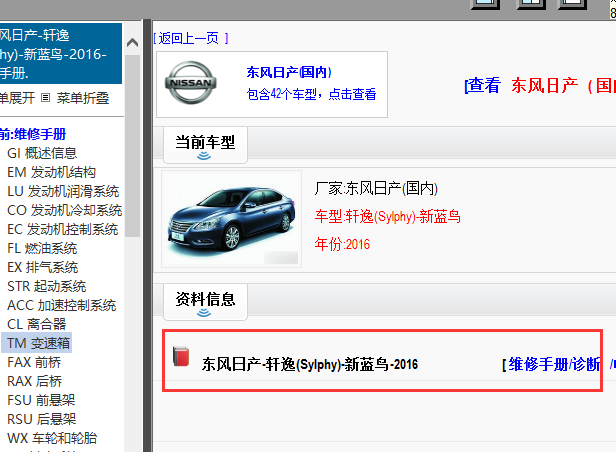
Task: Click 菜单折叠 to collapse the menu
Action: (x=82, y=98)
